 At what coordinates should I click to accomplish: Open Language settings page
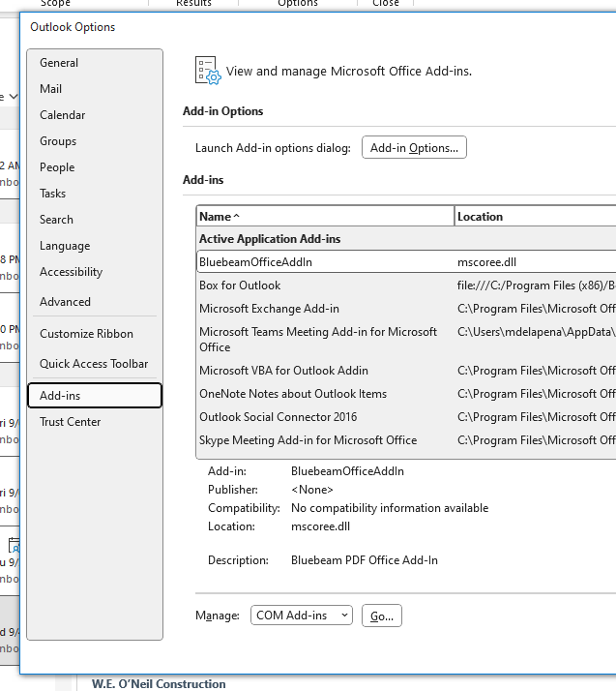[x=95, y=246]
